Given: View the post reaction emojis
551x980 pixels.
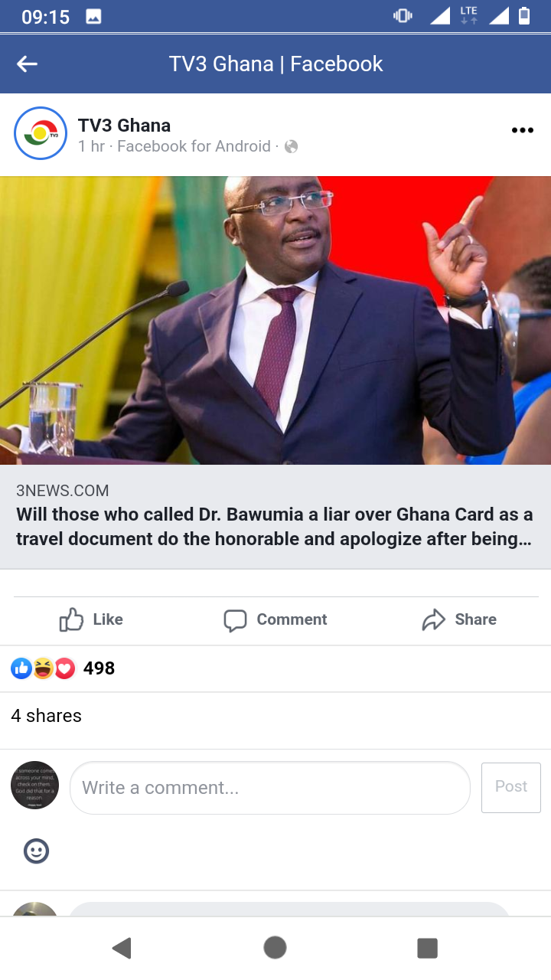Looking at the screenshot, I should 43,668.
